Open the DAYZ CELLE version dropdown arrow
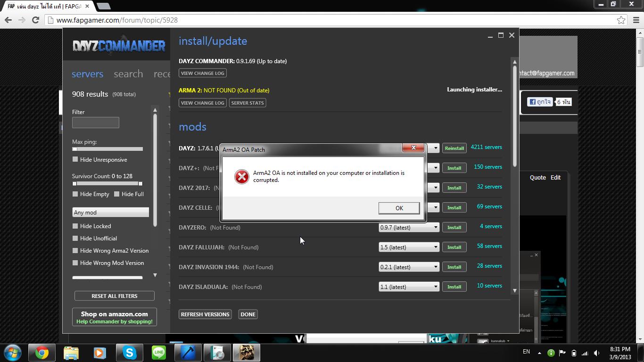Image resolution: width=644 pixels, height=362 pixels. tap(435, 207)
